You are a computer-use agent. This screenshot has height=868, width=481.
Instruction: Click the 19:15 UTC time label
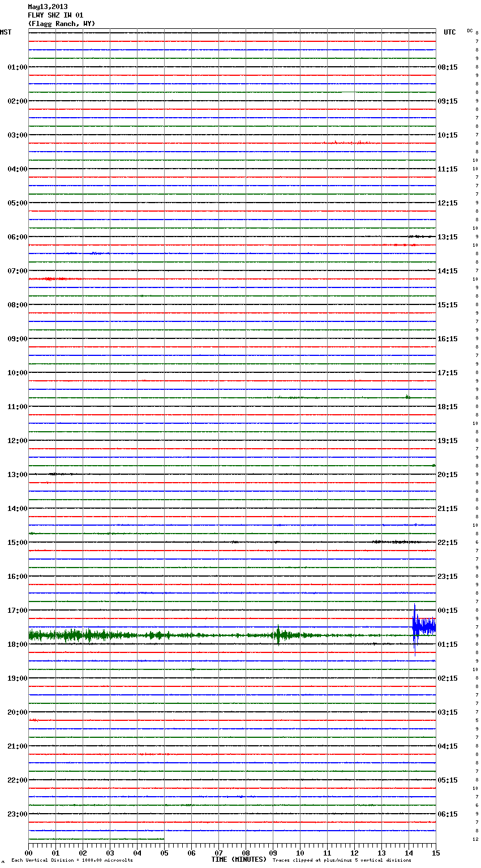pos(448,441)
